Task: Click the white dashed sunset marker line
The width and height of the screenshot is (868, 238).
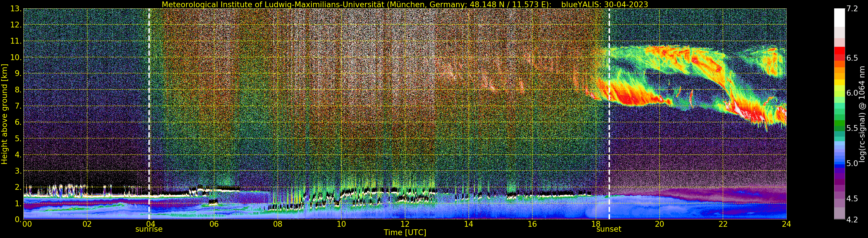Action: click(x=609, y=114)
